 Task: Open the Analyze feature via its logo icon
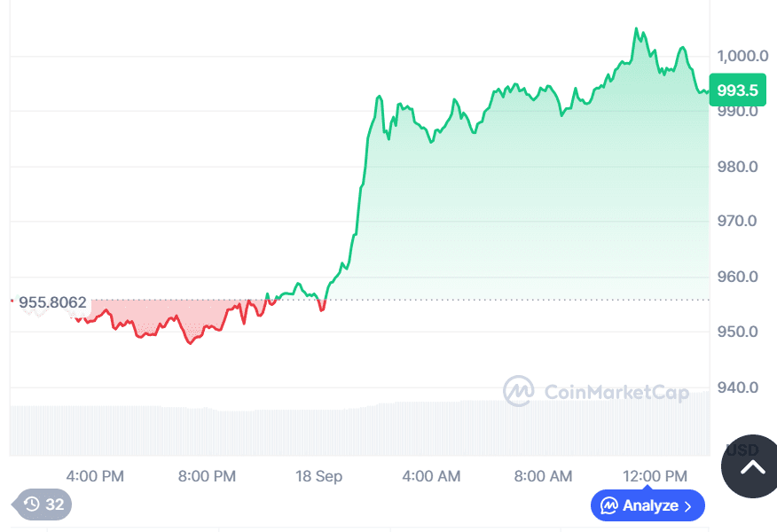[x=610, y=505]
